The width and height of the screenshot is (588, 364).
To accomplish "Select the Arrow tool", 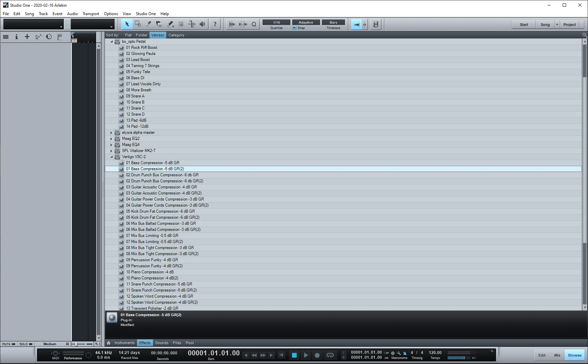I will click(x=127, y=24).
